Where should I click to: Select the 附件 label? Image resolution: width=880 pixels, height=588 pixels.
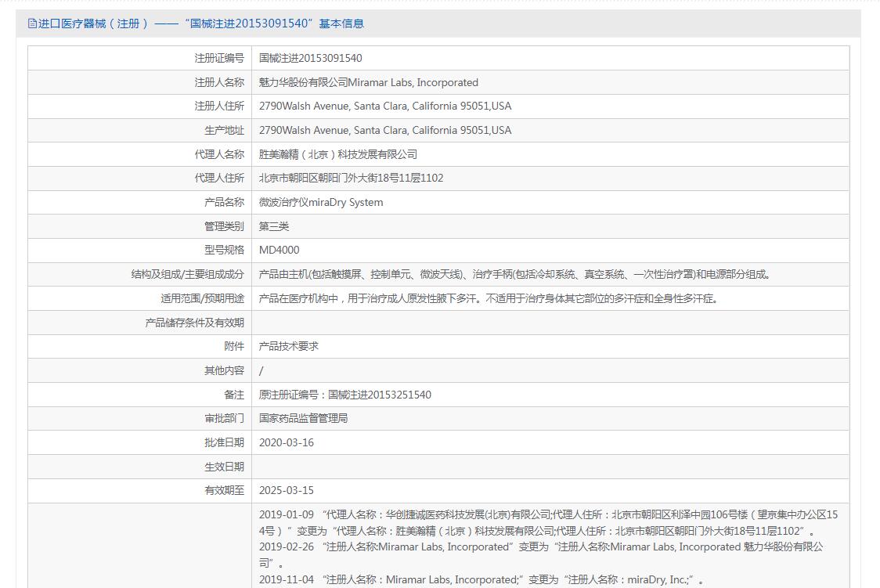pyautogui.click(x=234, y=346)
